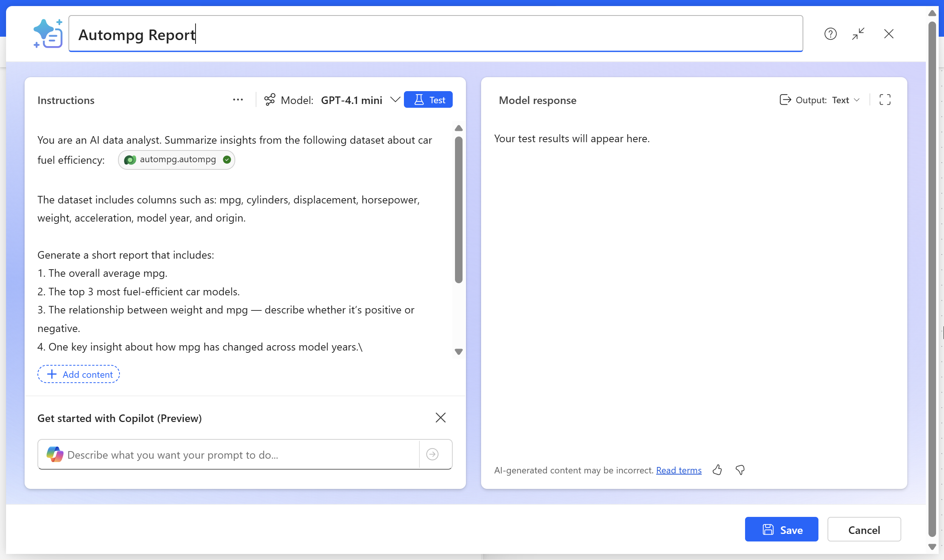This screenshot has height=560, width=944.
Task: Cancel the prompt editing
Action: click(864, 530)
